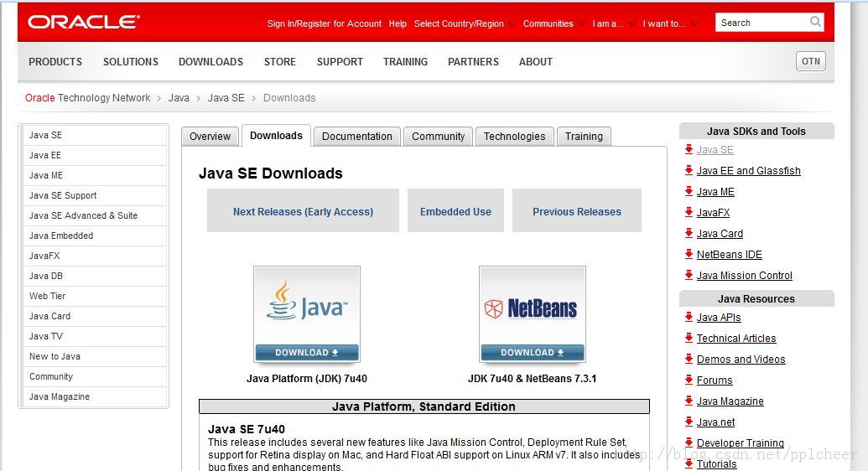Click the red download arrow beside Java SE
Image resolution: width=868 pixels, height=471 pixels.
point(689,149)
